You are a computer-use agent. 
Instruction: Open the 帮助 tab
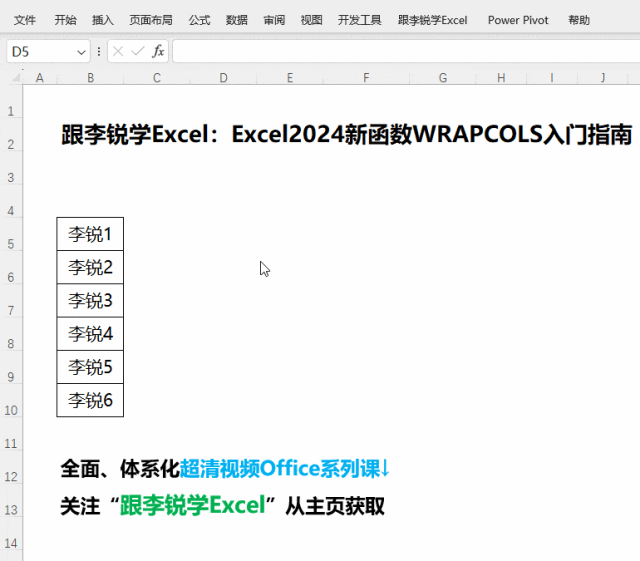pos(579,20)
